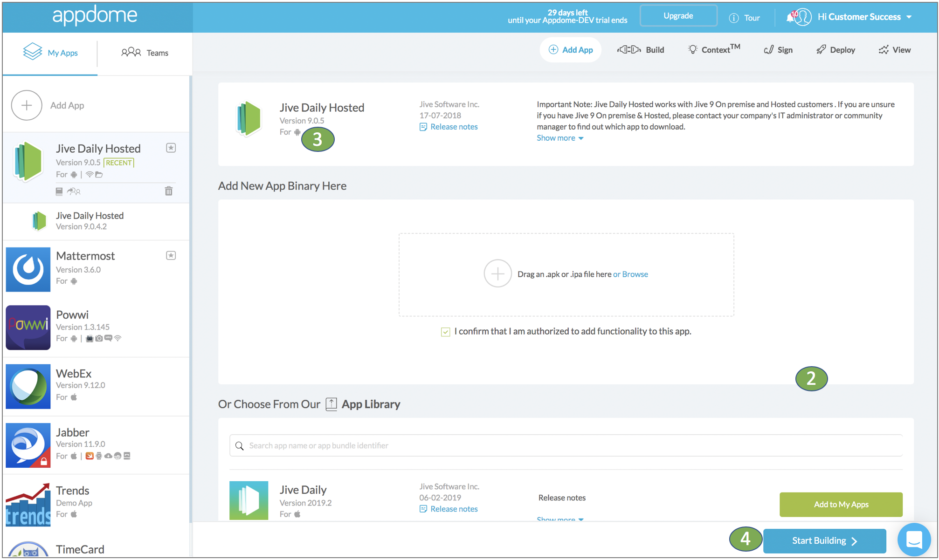Image resolution: width=939 pixels, height=560 pixels.
Task: Expand Show more under Jive Daily library entry
Action: click(560, 519)
